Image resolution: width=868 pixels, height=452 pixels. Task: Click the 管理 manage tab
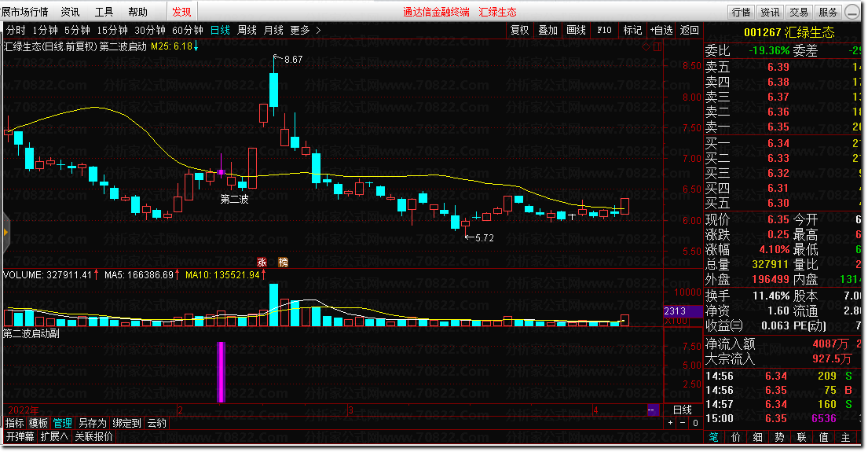pos(63,423)
